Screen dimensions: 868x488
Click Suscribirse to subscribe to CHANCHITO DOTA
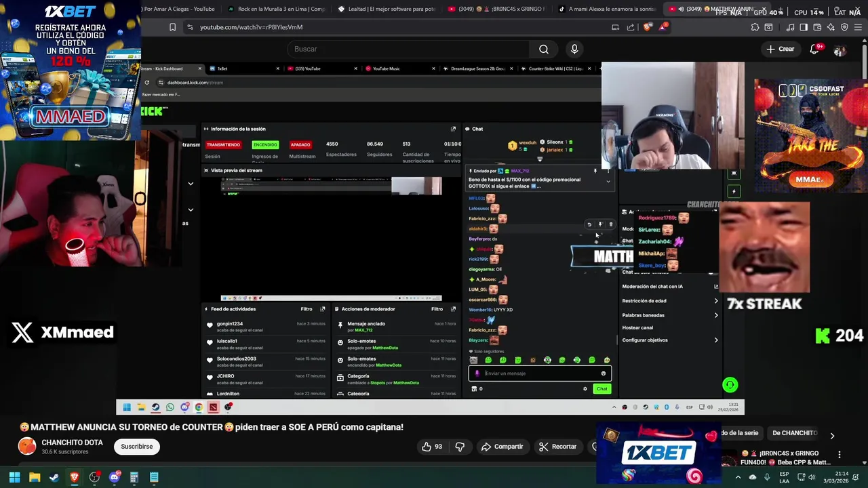tap(137, 447)
